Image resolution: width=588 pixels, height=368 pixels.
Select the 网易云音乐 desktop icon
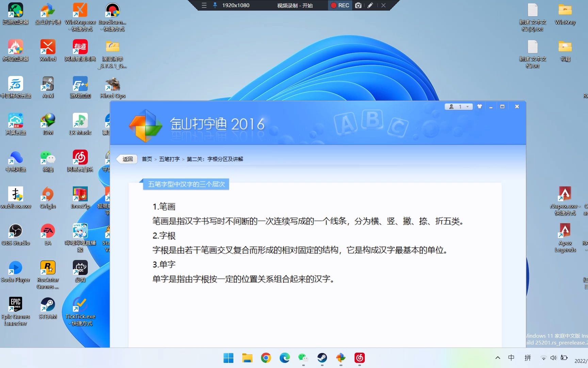click(x=80, y=161)
